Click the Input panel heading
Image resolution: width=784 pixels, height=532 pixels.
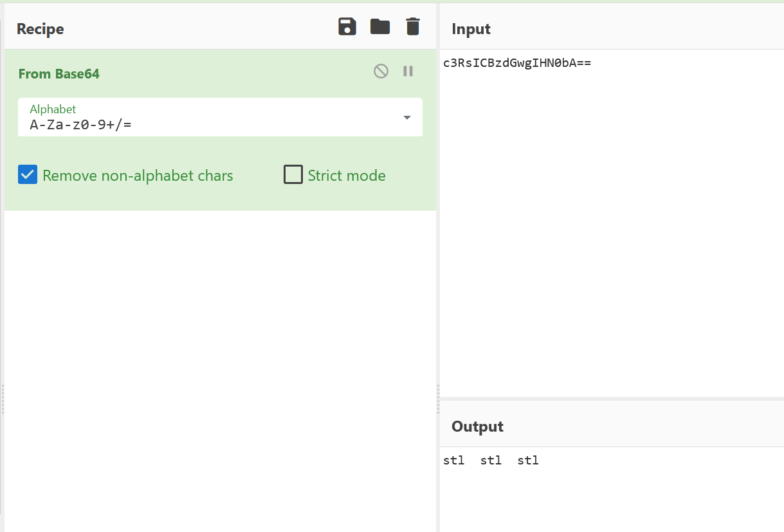471,29
